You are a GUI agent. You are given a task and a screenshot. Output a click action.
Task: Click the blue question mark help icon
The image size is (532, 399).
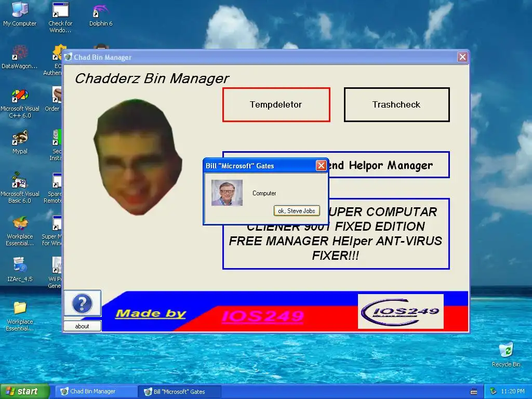[83, 303]
